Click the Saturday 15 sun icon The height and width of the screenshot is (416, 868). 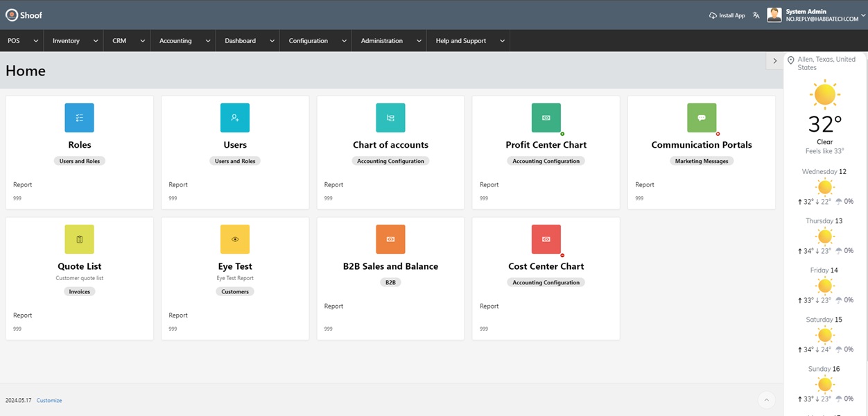(825, 335)
